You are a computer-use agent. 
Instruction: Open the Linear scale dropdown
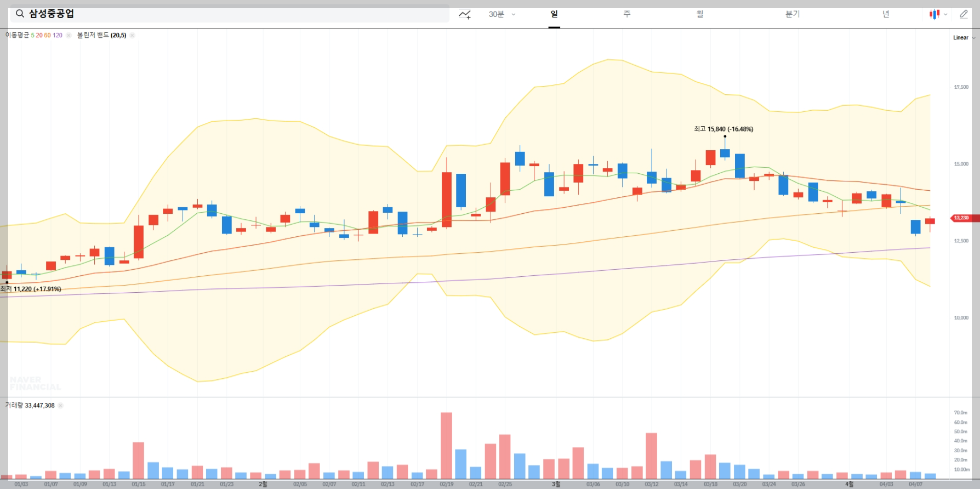click(964, 38)
